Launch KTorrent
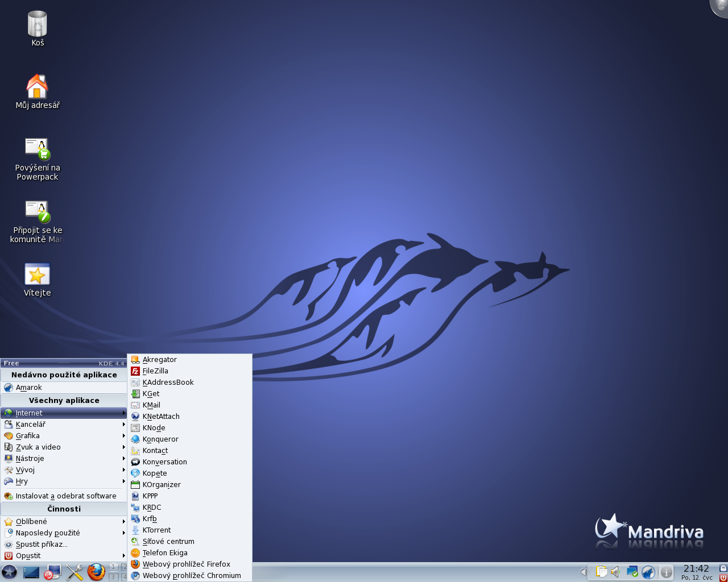The image size is (728, 582). [x=189, y=530]
